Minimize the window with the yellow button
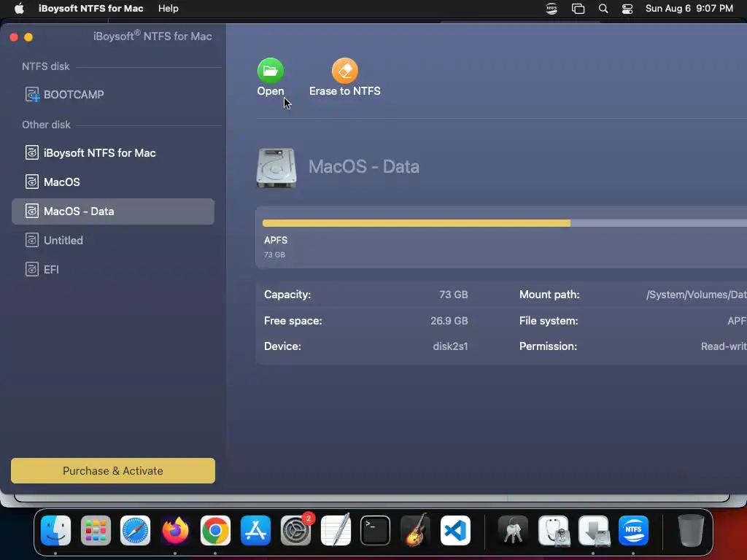 point(28,37)
